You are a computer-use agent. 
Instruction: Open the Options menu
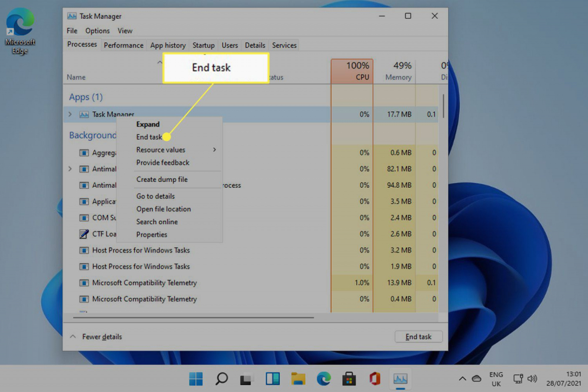click(x=97, y=31)
